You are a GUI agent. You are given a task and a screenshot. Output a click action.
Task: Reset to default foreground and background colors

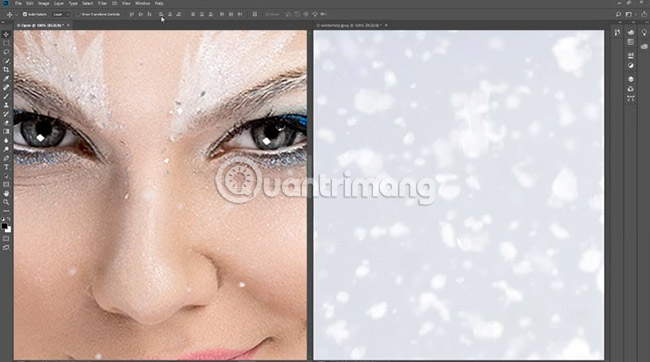click(3, 219)
